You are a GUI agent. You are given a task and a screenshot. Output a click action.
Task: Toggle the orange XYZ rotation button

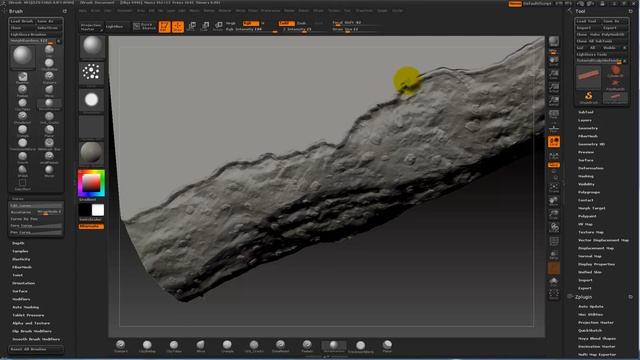(554, 165)
